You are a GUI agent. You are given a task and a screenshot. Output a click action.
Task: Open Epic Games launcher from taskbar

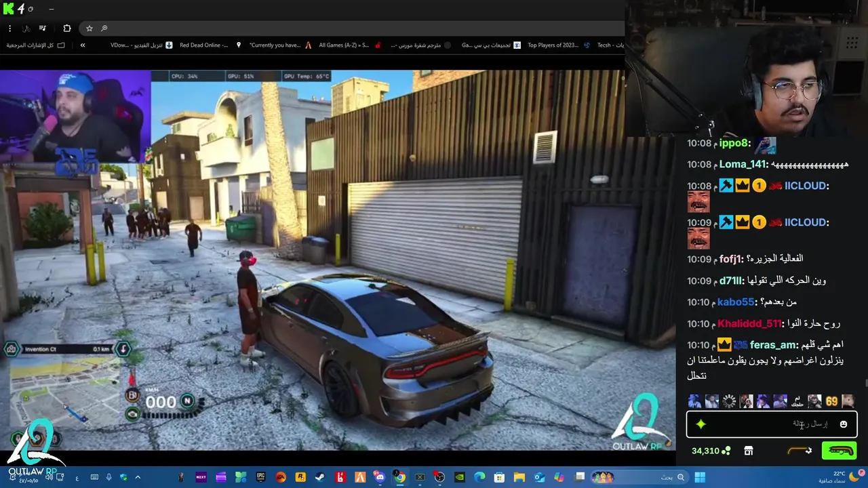point(260,477)
